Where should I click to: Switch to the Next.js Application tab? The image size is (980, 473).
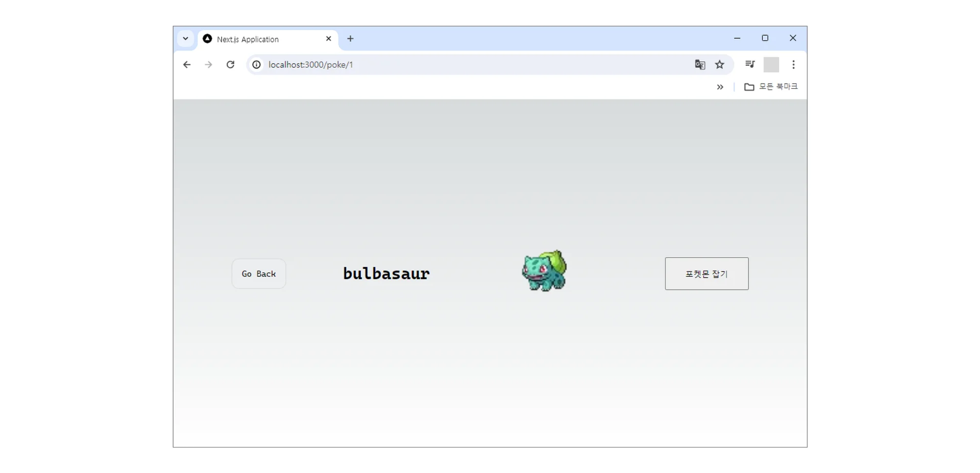[x=268, y=39]
